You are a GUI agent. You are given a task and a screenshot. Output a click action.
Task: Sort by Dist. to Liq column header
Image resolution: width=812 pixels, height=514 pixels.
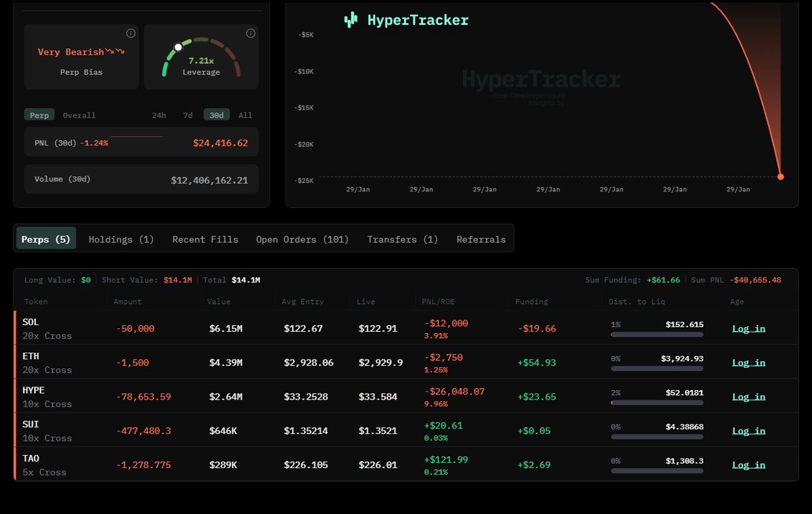pos(635,301)
